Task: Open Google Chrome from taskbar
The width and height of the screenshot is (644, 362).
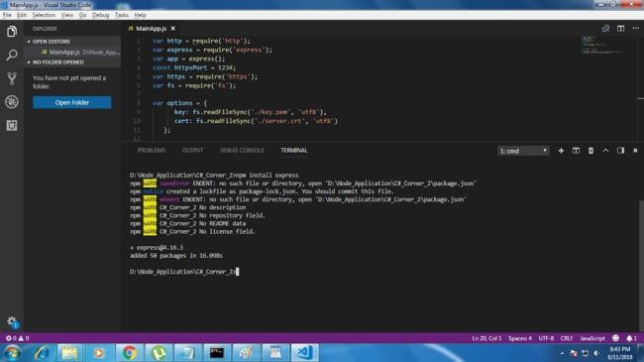Action: point(129,353)
